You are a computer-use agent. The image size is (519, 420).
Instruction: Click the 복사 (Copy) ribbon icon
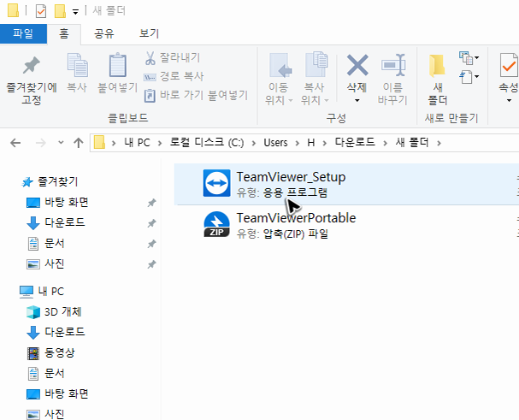point(77,66)
